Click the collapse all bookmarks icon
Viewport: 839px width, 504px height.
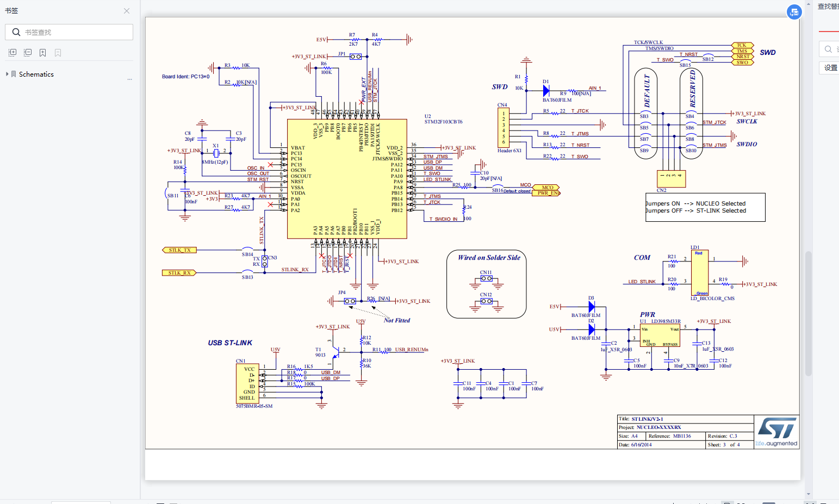tap(27, 52)
